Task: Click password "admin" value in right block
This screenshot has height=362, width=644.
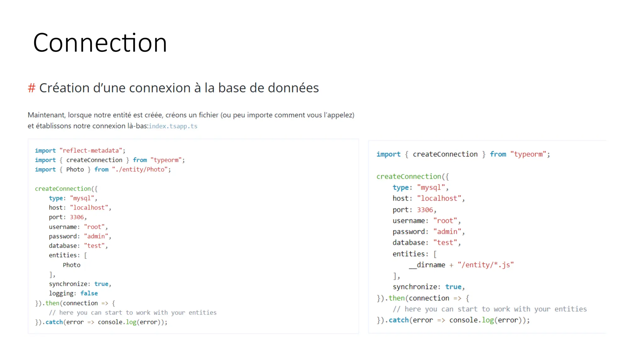Action: coord(447,232)
